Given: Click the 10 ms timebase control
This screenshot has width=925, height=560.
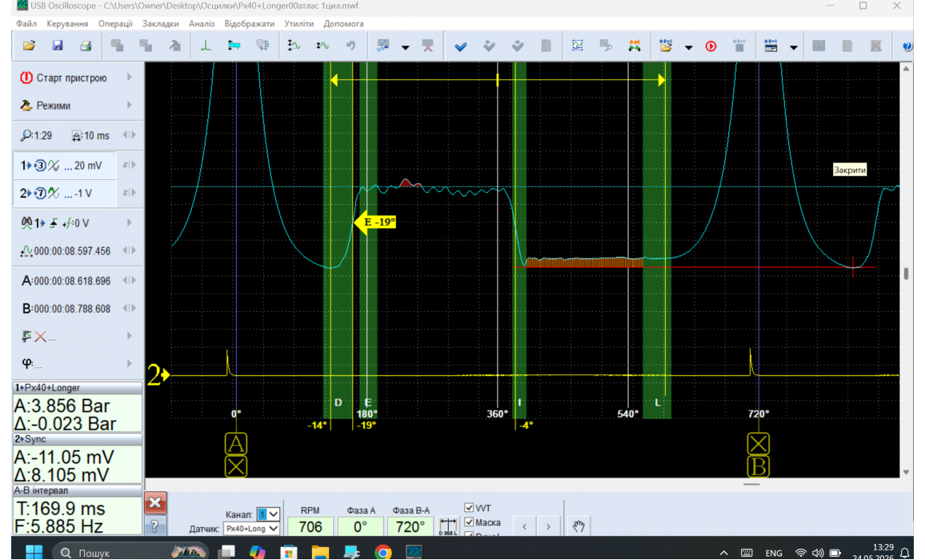Looking at the screenshot, I should point(90,136).
